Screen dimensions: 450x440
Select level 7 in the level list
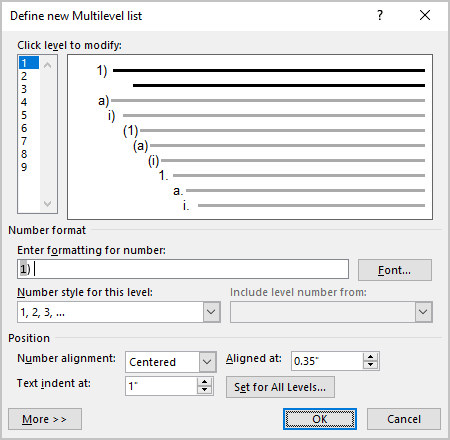click(x=29, y=141)
